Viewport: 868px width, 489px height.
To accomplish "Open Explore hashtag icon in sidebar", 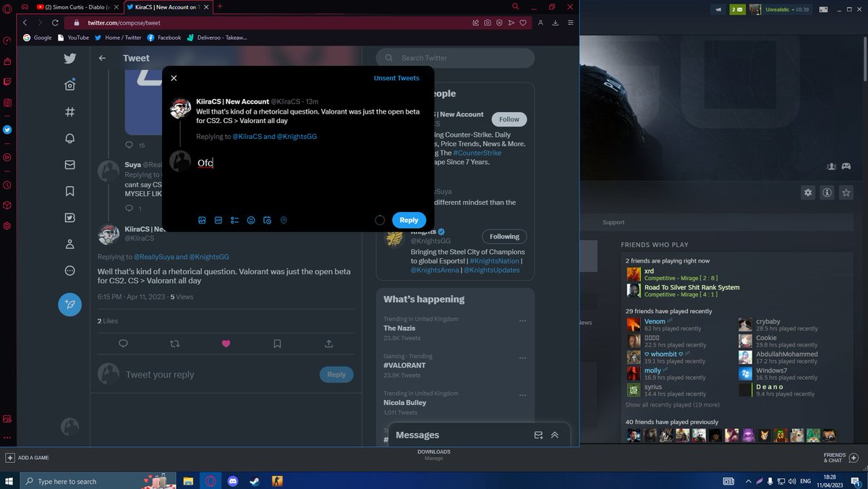I will pos(69,112).
